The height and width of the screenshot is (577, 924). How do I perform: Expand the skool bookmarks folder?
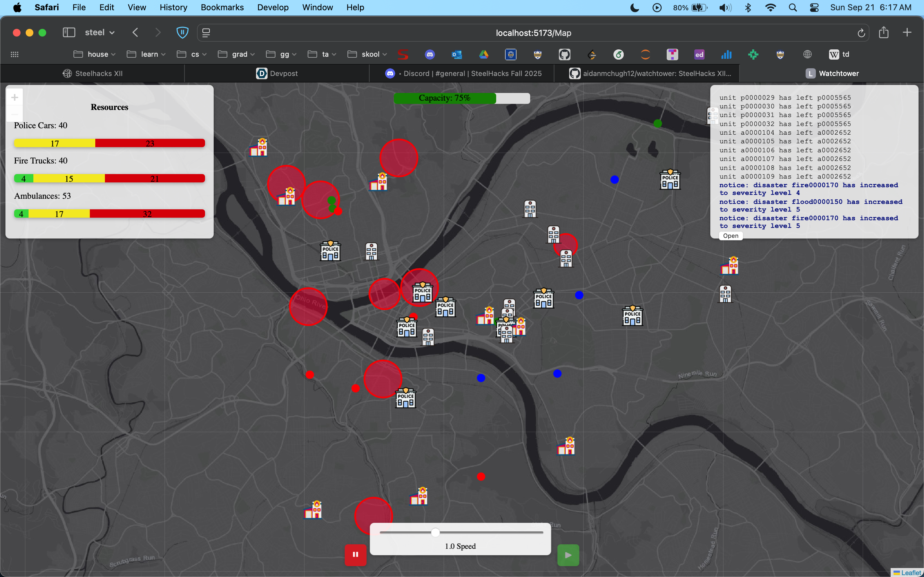click(x=367, y=54)
